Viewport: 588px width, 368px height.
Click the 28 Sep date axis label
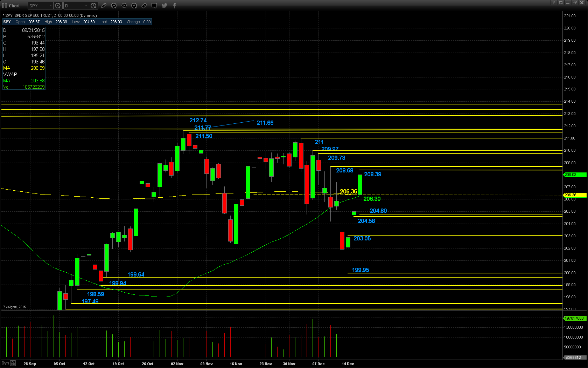click(x=30, y=364)
